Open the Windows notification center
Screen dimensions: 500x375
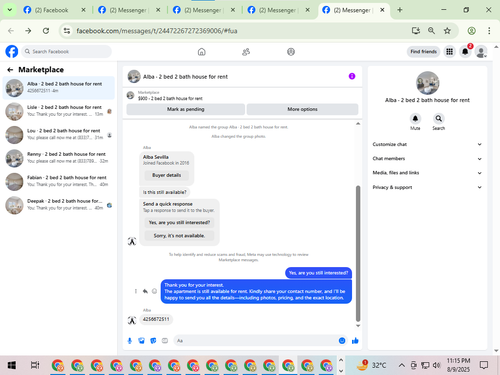tap(484, 365)
